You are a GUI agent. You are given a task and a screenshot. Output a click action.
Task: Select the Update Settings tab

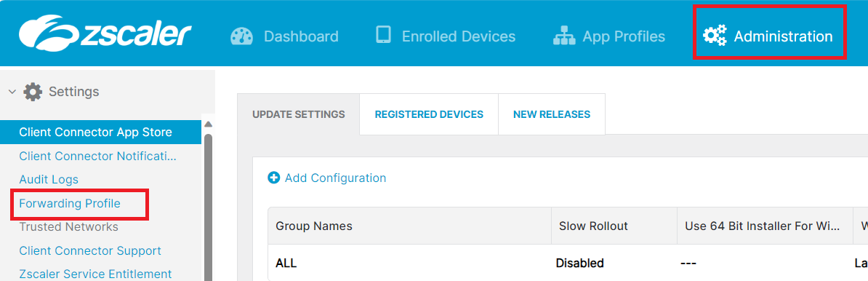click(x=298, y=114)
